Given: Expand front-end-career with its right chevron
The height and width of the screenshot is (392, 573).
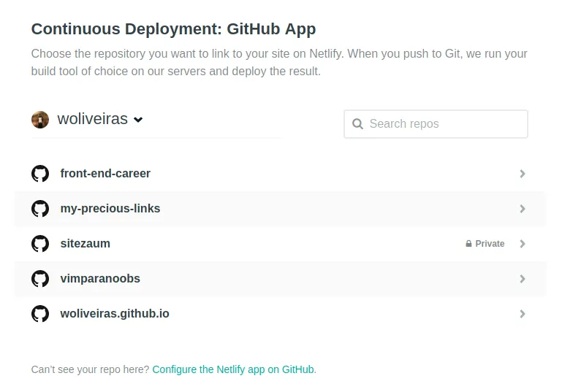Looking at the screenshot, I should tap(523, 174).
